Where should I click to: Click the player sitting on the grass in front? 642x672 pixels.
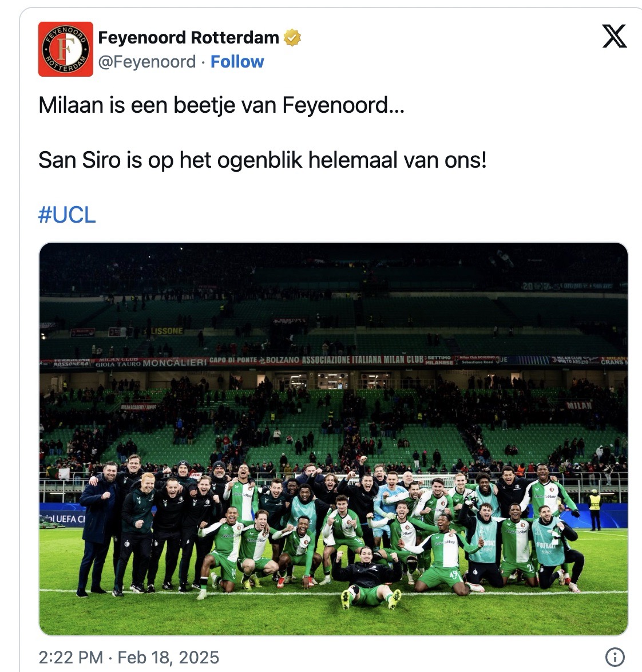click(x=367, y=576)
